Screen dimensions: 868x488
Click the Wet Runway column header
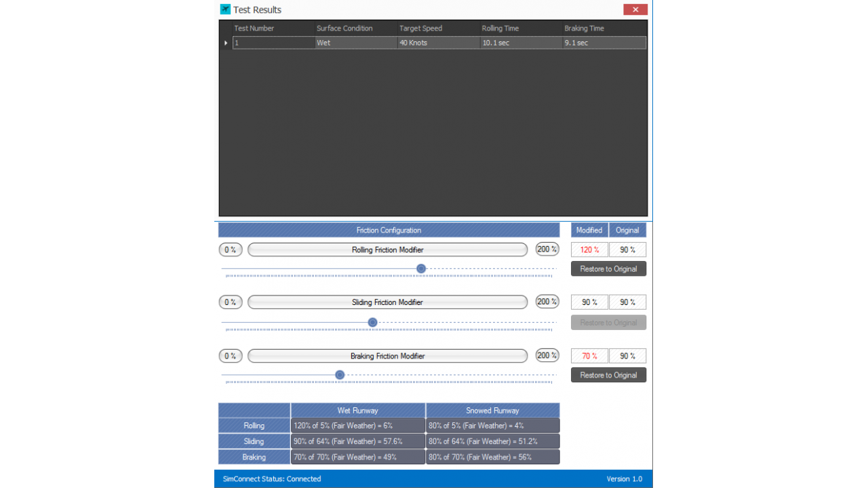[x=357, y=411]
